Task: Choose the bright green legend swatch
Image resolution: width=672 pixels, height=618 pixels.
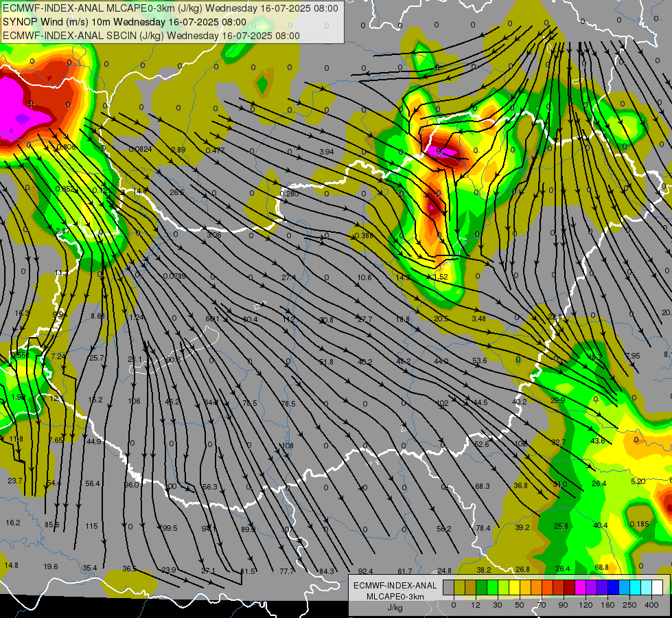Action: [492, 588]
